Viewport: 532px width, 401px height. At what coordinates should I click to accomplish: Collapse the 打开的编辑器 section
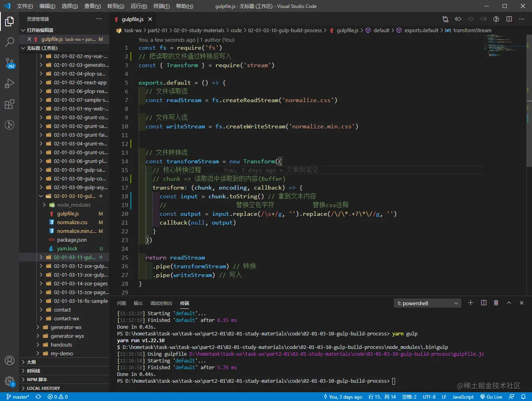pos(40,30)
